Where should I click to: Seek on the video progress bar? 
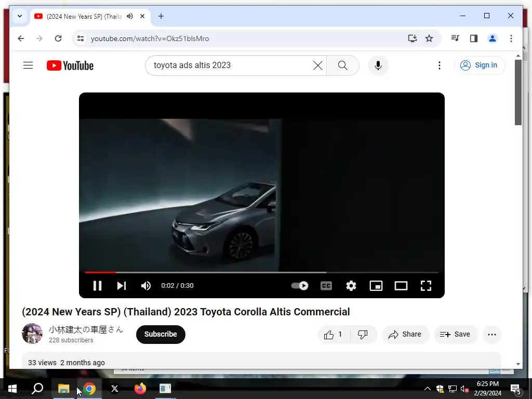(262, 272)
